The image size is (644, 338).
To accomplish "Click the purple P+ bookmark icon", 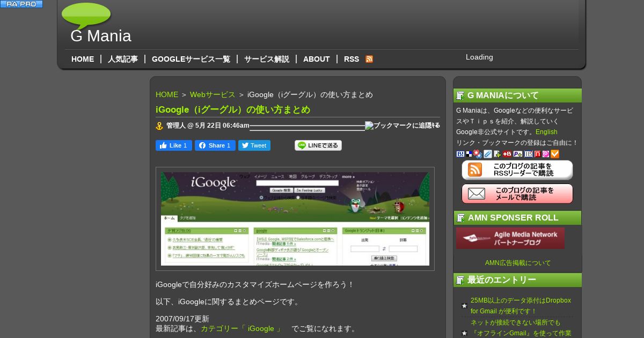I will coord(518,154).
